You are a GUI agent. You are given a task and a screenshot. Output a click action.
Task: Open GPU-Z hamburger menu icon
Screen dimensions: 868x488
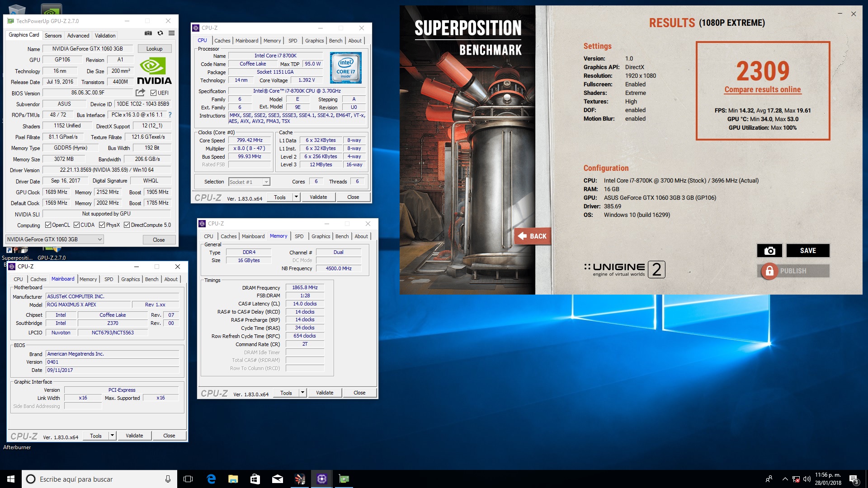[172, 33]
